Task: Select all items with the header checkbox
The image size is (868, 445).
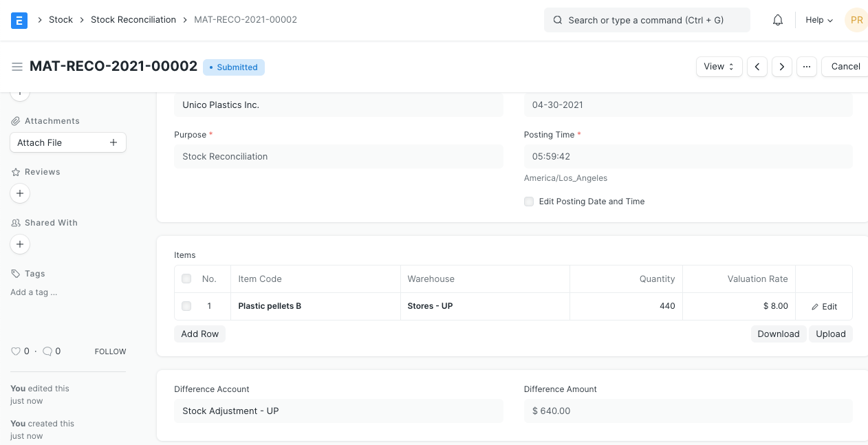Action: 186,279
